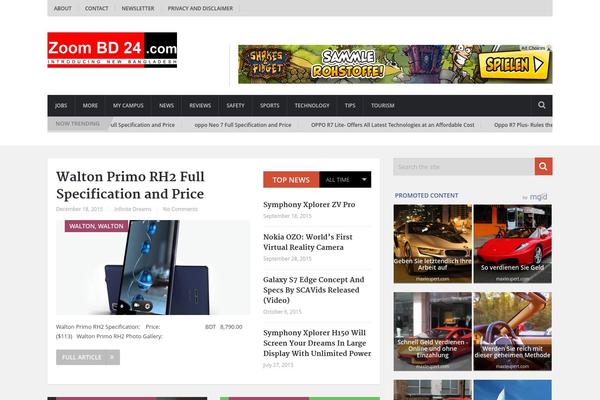Click the Now Trending label
Viewport: 600px width, 400px height.
(x=78, y=124)
